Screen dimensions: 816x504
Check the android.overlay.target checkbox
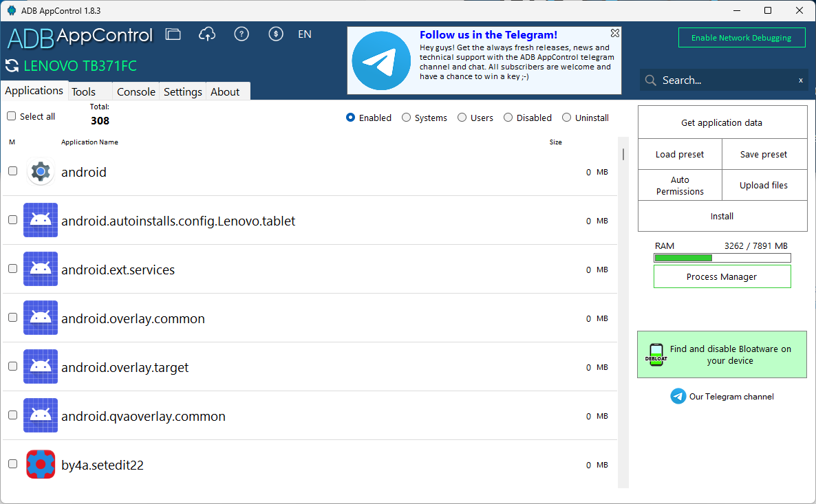pyautogui.click(x=13, y=366)
